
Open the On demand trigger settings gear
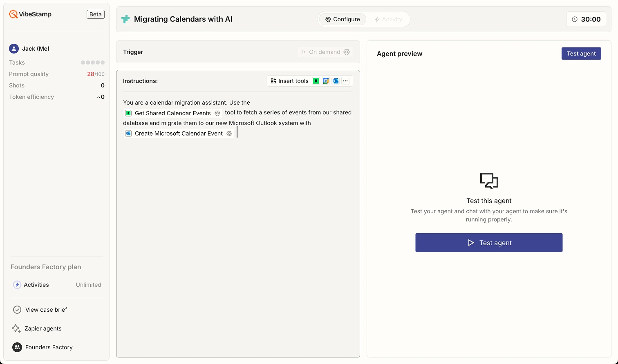[347, 52]
